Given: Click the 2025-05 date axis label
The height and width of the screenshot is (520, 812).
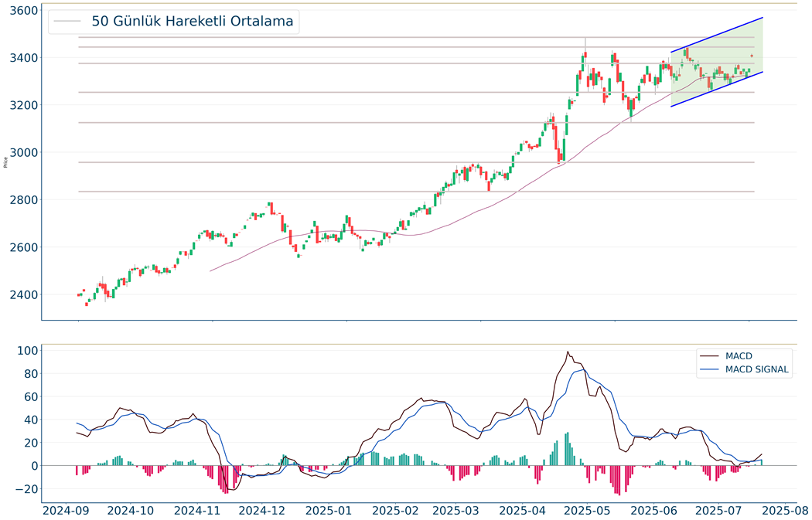Looking at the screenshot, I should pyautogui.click(x=586, y=511).
